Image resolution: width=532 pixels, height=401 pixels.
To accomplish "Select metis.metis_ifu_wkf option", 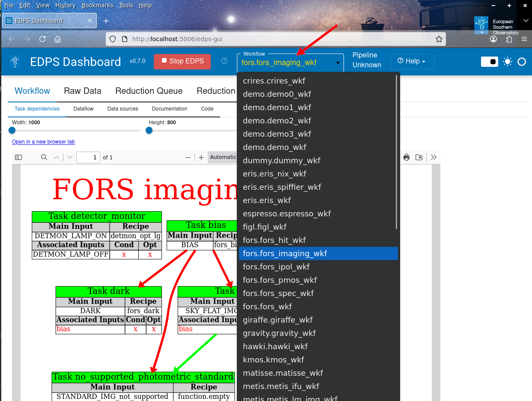I will [318, 386].
